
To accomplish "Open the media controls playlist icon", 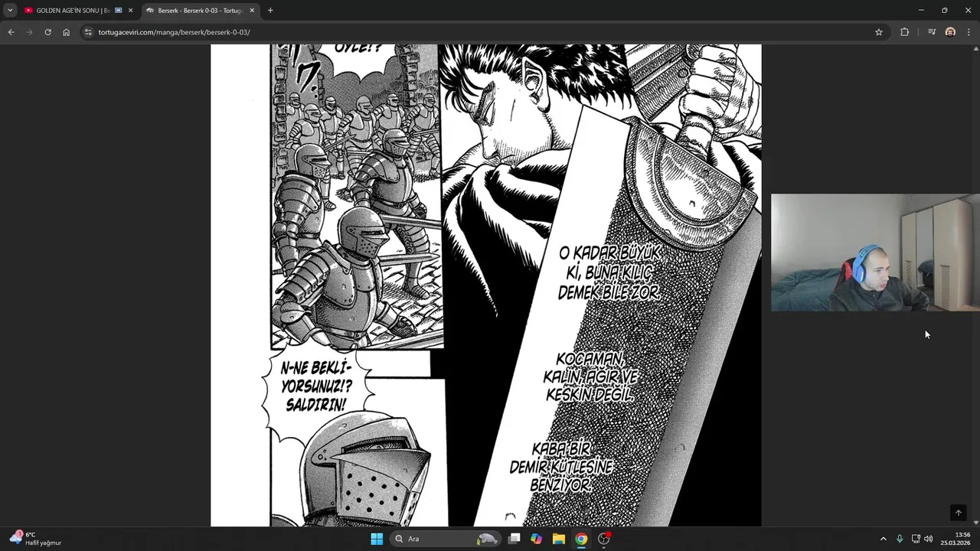I will tap(932, 32).
